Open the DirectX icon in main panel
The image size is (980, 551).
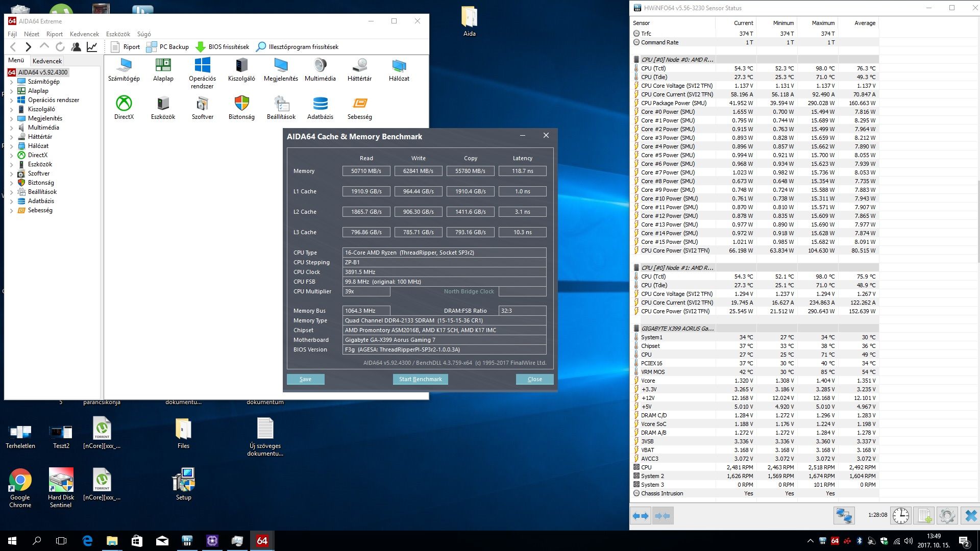[x=124, y=108]
